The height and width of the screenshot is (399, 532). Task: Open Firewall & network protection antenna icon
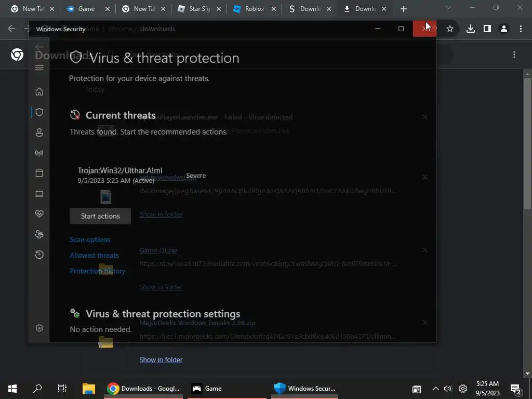[39, 153]
